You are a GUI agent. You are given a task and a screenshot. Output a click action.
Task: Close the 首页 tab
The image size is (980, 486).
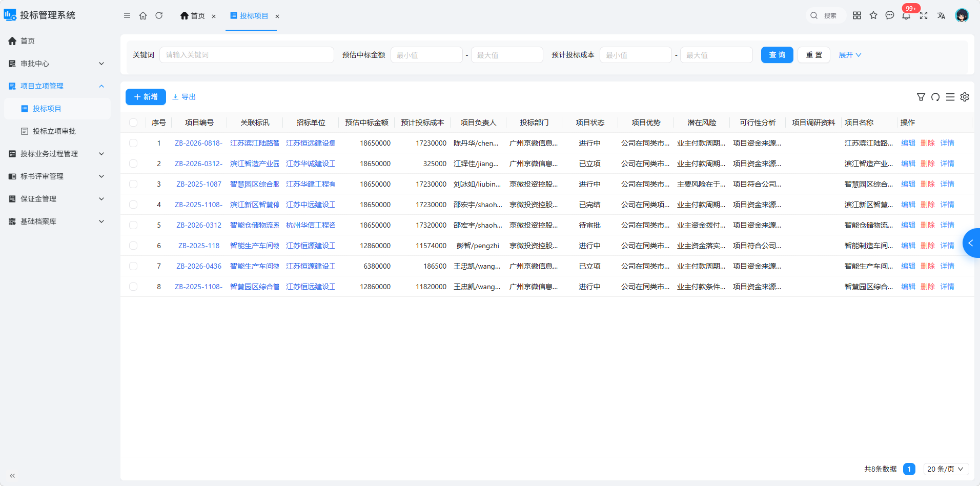[214, 16]
